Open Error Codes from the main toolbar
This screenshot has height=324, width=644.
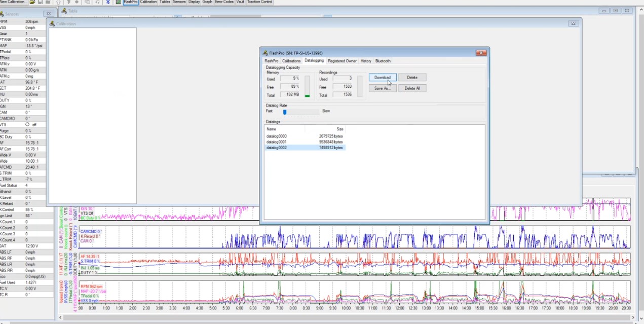tap(224, 2)
